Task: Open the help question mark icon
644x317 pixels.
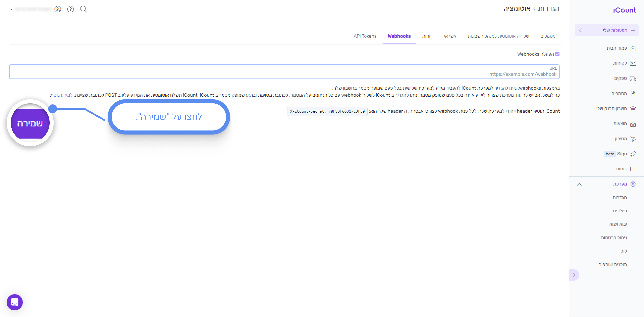Action: coord(70,9)
